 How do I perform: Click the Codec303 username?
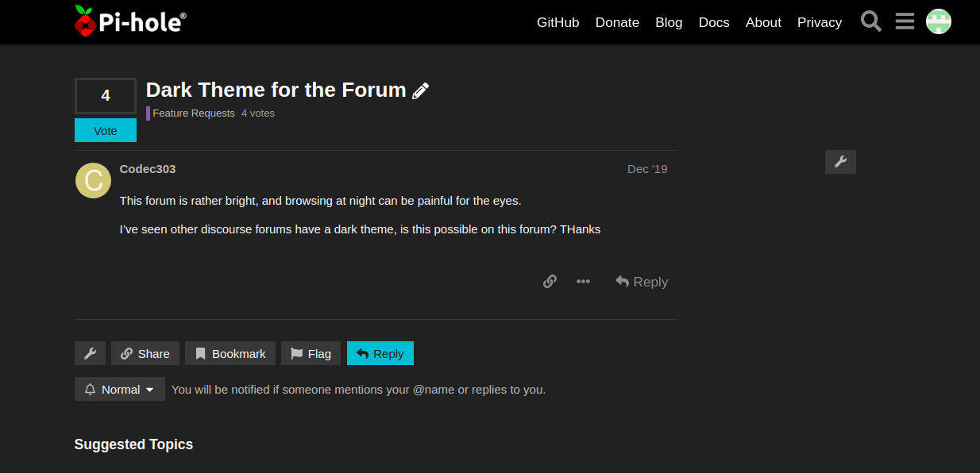click(x=148, y=169)
